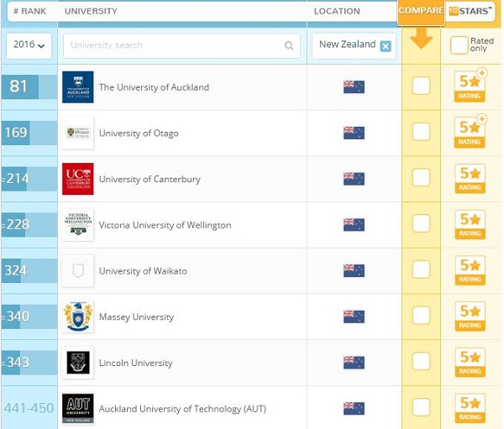Screen dimensions: 504x429
Task: Click the Victoria University of Wellington logo
Action: tap(78, 225)
